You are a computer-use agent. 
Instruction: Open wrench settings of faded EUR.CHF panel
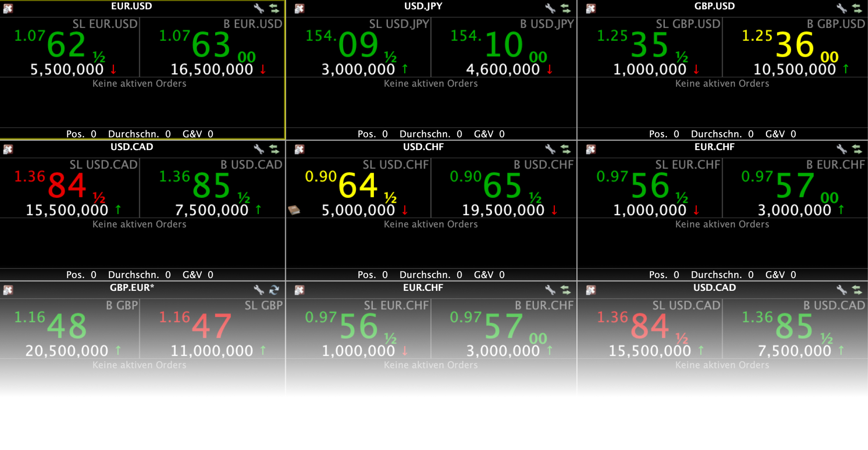point(550,290)
